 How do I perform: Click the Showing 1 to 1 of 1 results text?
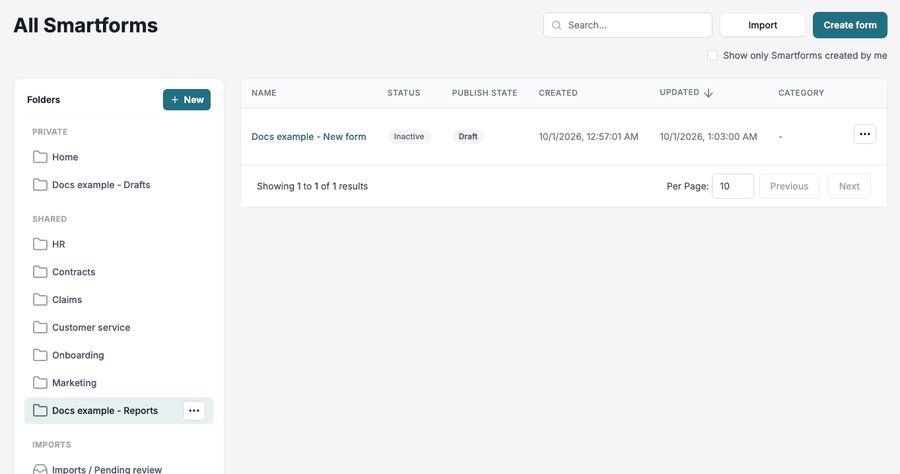tap(312, 186)
